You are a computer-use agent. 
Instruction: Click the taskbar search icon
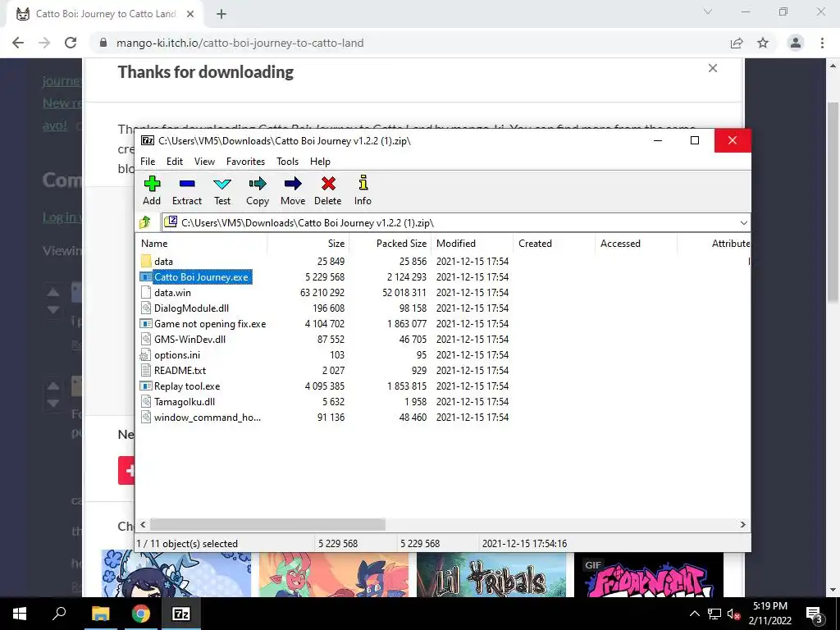point(59,614)
